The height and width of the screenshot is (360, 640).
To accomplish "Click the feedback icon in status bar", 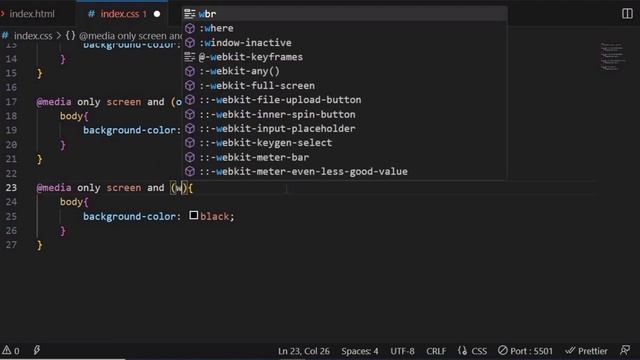I will [x=625, y=350].
